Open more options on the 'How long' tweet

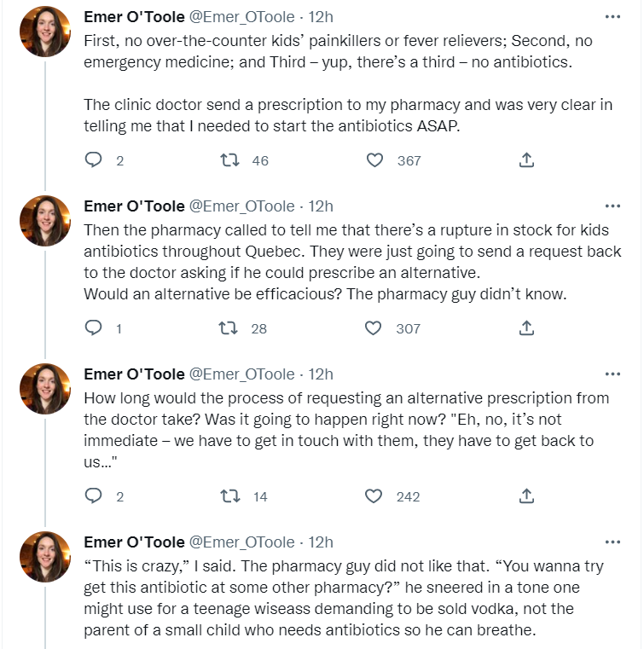pyautogui.click(x=612, y=374)
